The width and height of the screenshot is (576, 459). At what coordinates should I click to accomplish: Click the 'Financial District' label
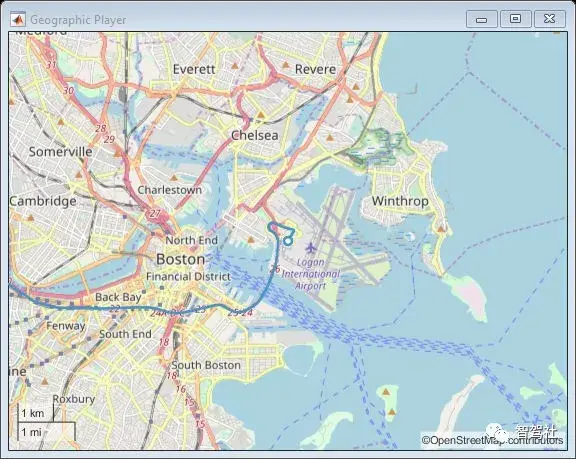pyautogui.click(x=188, y=277)
